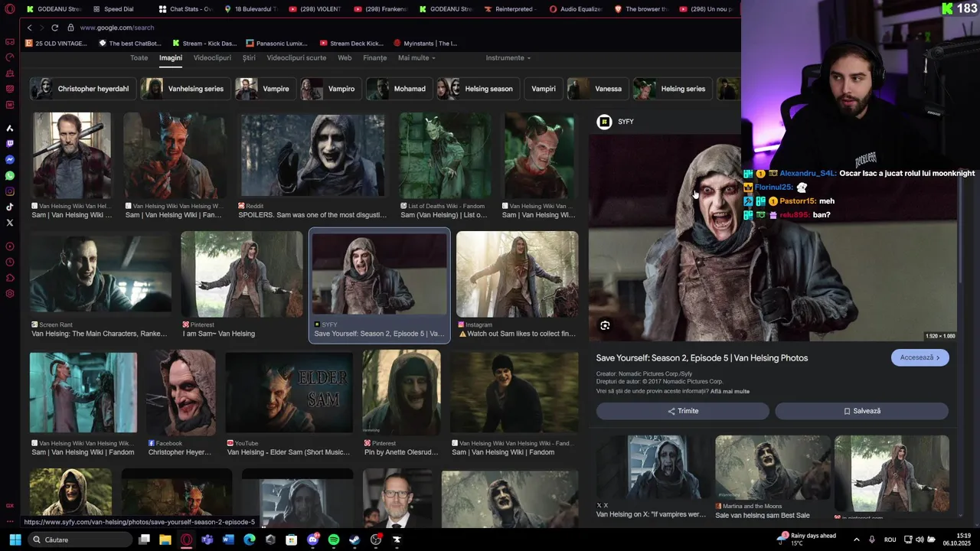Show hidden system tray icons chevron
This screenshot has width=980, height=551.
(856, 540)
